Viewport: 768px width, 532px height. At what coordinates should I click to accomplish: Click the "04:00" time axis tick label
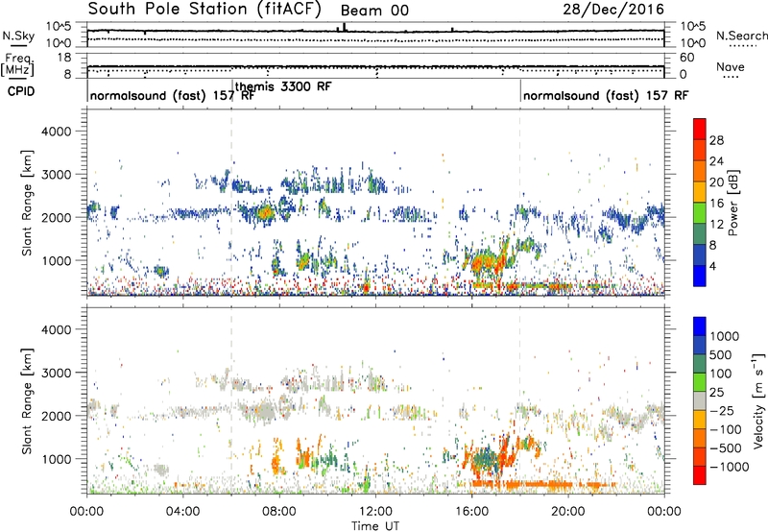coord(182,512)
